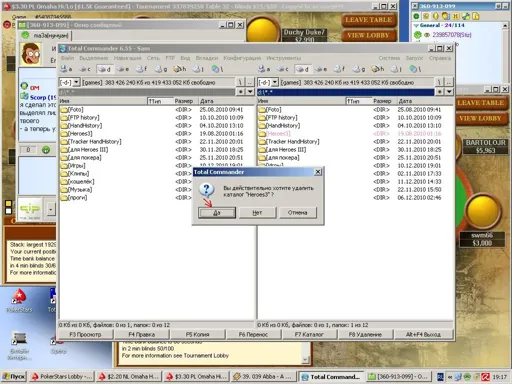Image resolution: width=512 pixels, height=384 pixels.
Task: Click the monkey avatar in message window
Action: [x=30, y=54]
